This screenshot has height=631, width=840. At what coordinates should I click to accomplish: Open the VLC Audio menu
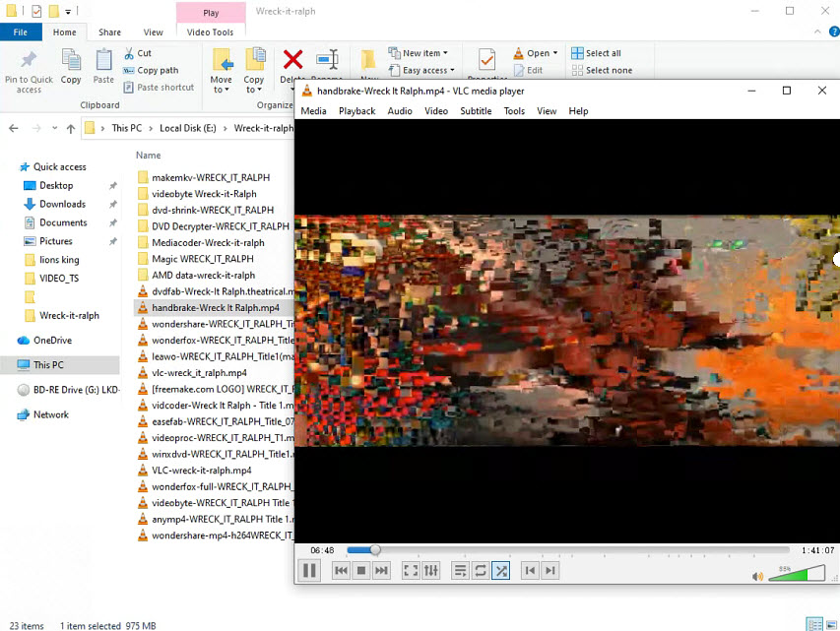click(x=400, y=111)
